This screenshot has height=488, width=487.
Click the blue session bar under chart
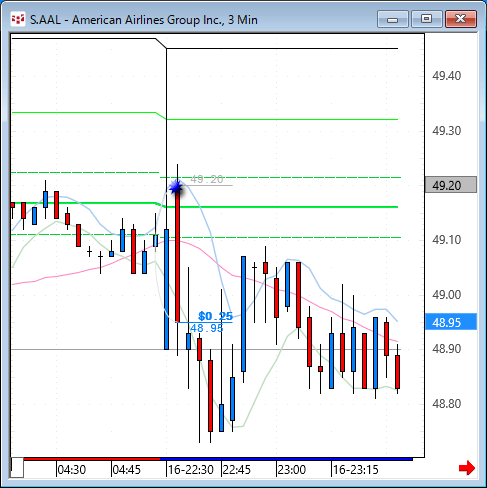pyautogui.click(x=286, y=459)
